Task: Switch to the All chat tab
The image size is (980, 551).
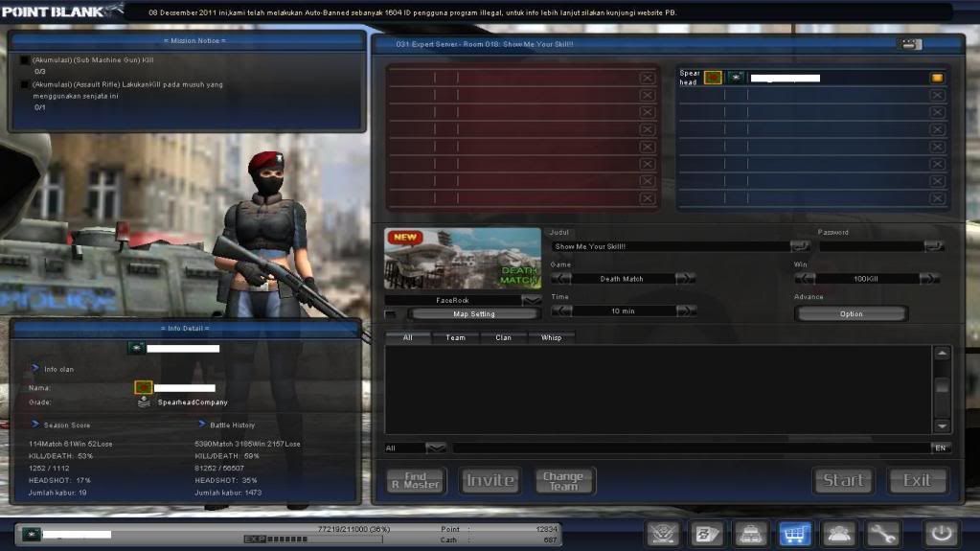Action: click(407, 337)
